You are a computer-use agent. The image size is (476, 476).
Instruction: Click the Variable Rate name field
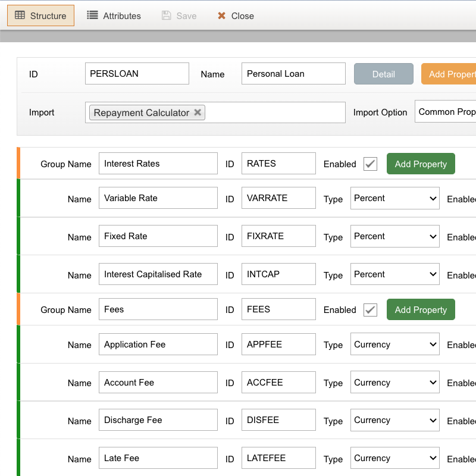pyautogui.click(x=158, y=198)
